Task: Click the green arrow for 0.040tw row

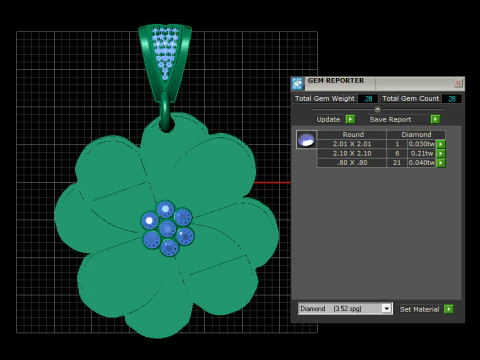Action: tap(441, 163)
